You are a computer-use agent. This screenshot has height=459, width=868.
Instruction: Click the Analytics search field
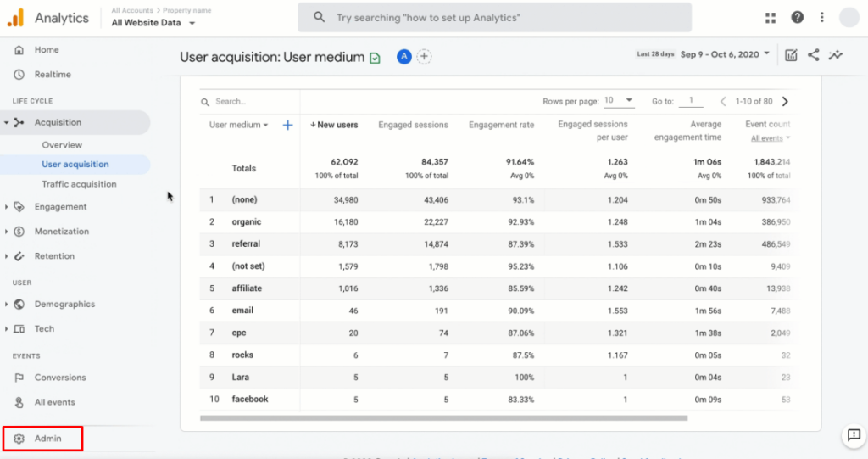[494, 17]
